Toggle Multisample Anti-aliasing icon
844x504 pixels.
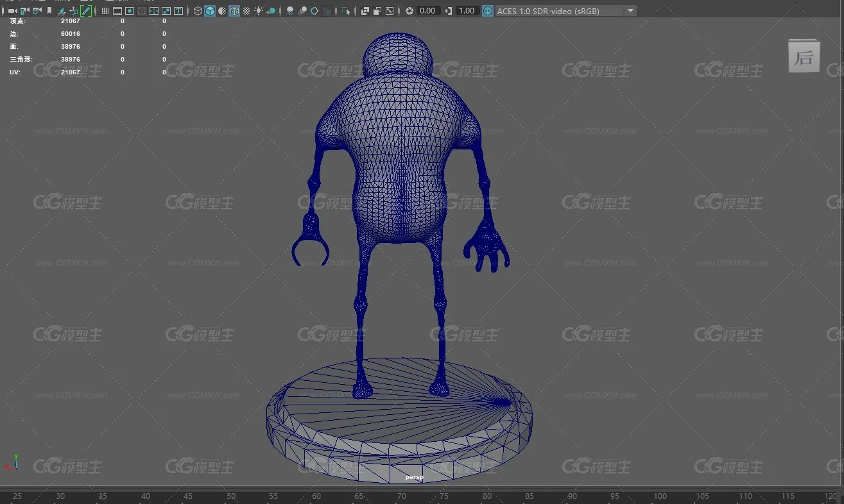tap(314, 11)
